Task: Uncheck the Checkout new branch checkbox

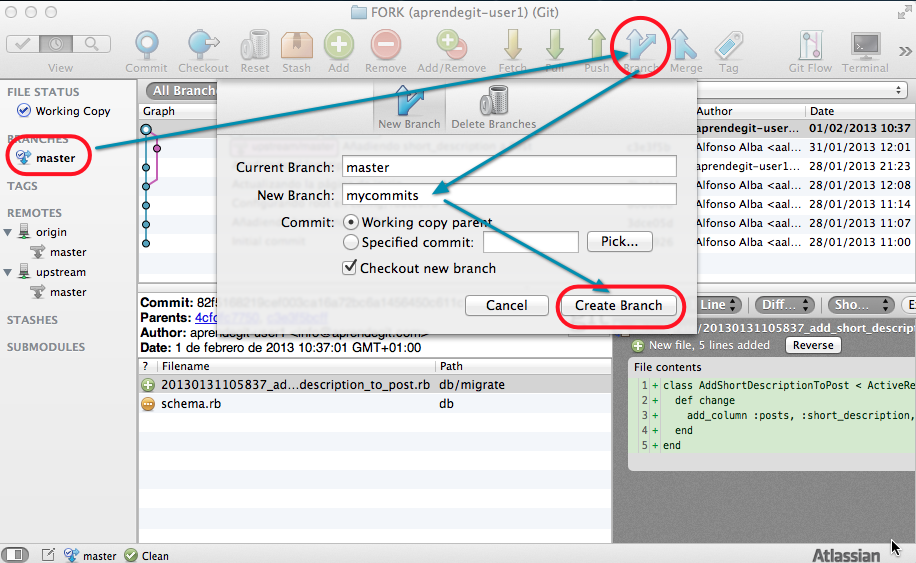Action: click(350, 268)
